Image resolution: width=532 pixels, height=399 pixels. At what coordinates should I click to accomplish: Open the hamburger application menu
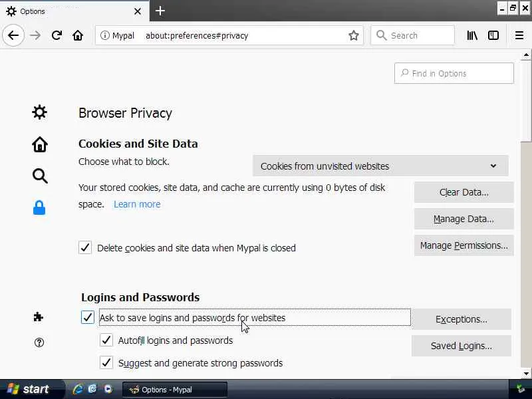pyautogui.click(x=519, y=35)
